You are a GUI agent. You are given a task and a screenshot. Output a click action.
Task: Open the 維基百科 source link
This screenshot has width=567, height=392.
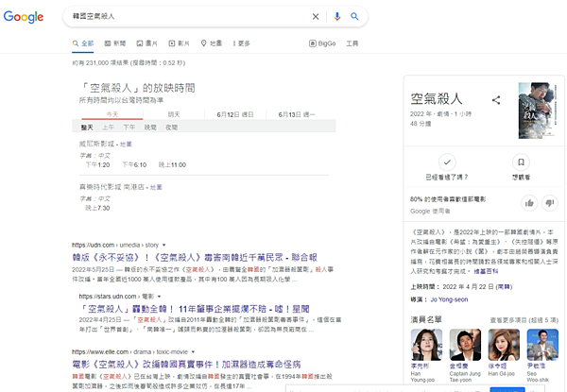(x=486, y=271)
